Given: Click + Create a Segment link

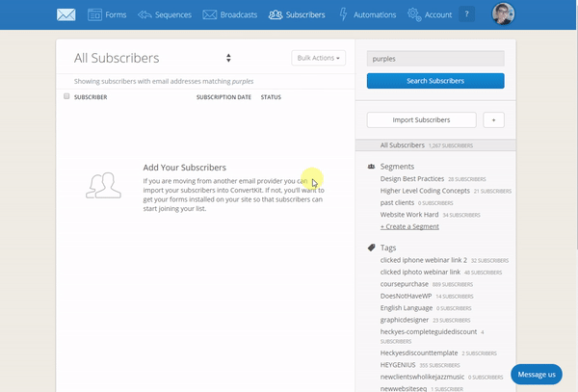Looking at the screenshot, I should [409, 226].
